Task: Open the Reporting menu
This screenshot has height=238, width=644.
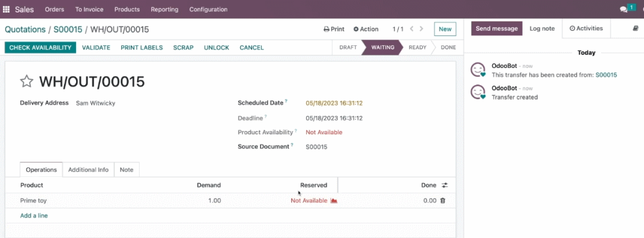Action: [x=164, y=9]
